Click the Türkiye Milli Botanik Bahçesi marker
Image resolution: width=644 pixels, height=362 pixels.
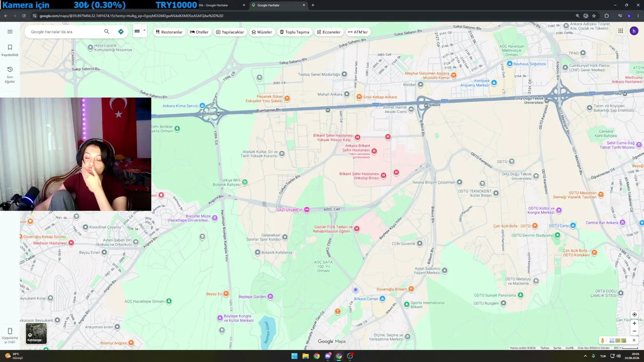point(245,182)
